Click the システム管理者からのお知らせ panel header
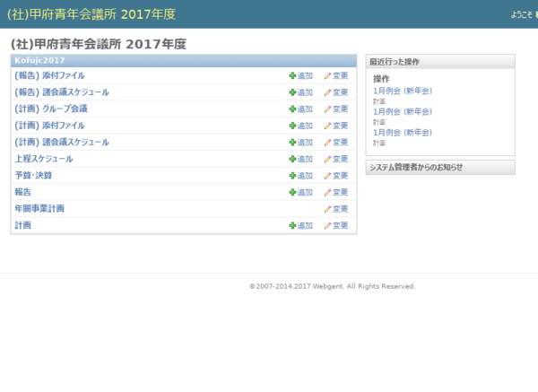Screen dimensions: 538x392 [x=415, y=167]
